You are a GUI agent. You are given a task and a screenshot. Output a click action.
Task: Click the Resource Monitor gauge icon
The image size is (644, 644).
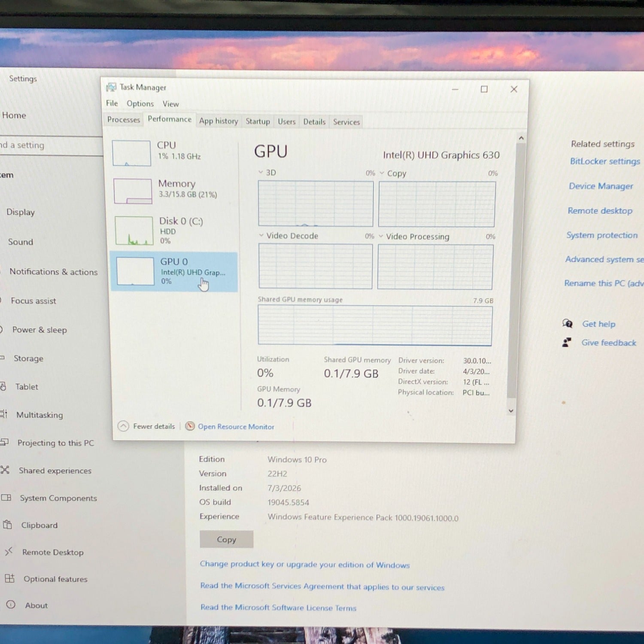190,426
